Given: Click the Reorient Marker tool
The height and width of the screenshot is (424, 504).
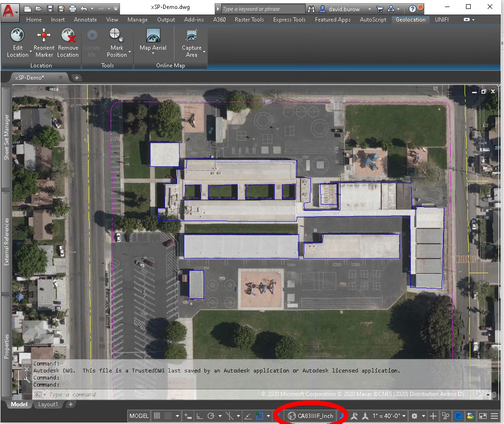Looking at the screenshot, I should [44, 43].
